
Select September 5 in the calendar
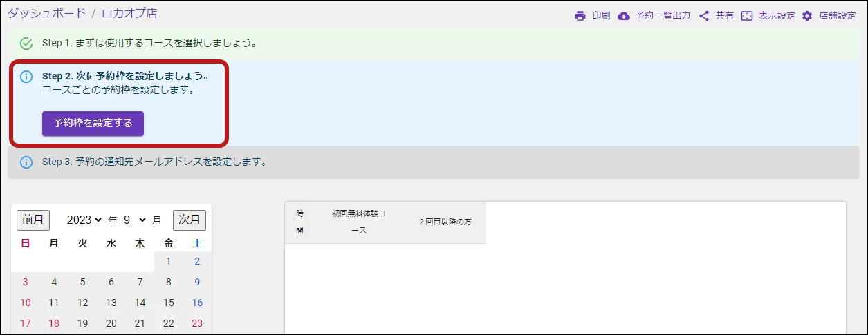click(82, 282)
